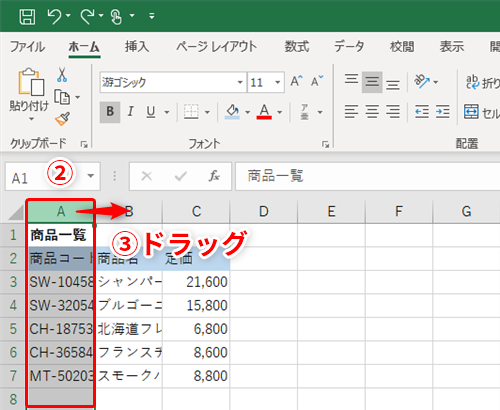Switch to the ホーム tab
Image resolution: width=500 pixels, height=410 pixels.
tap(84, 47)
